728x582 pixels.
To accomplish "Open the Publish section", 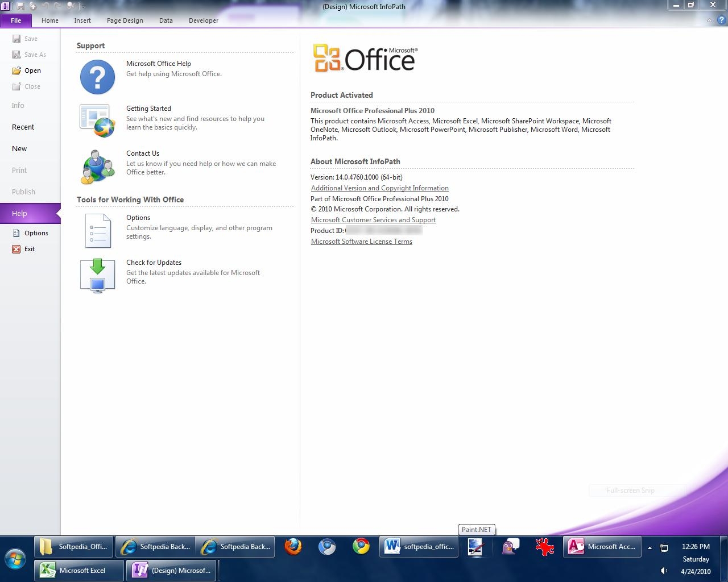I will click(23, 192).
